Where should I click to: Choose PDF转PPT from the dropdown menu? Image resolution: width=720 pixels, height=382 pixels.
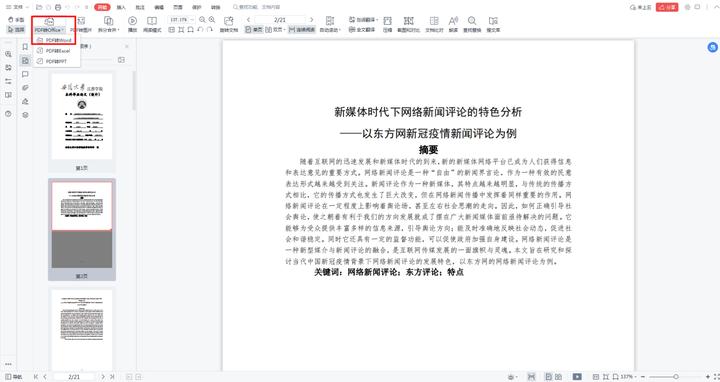(x=57, y=61)
